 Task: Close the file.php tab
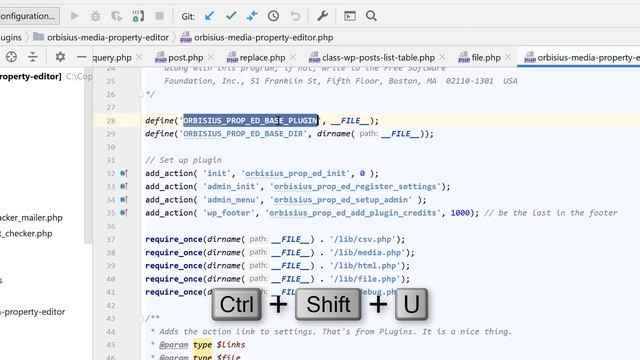[508, 57]
